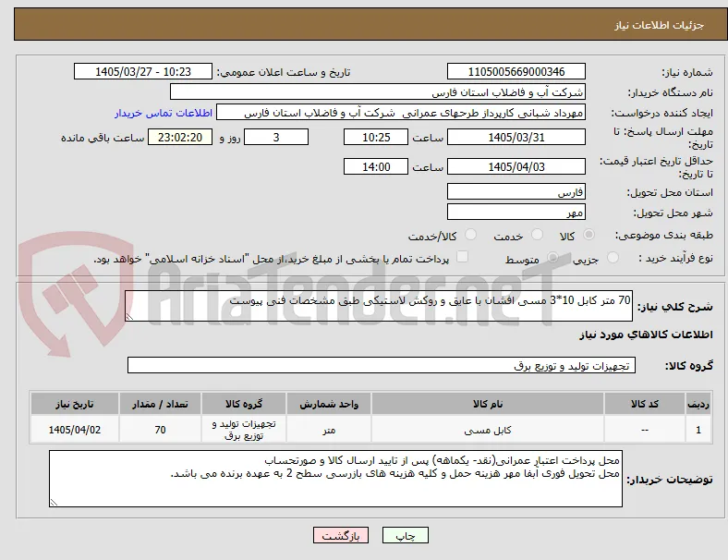The width and height of the screenshot is (728, 560).
Task: Select the خدمت radio button
Action: [537, 235]
